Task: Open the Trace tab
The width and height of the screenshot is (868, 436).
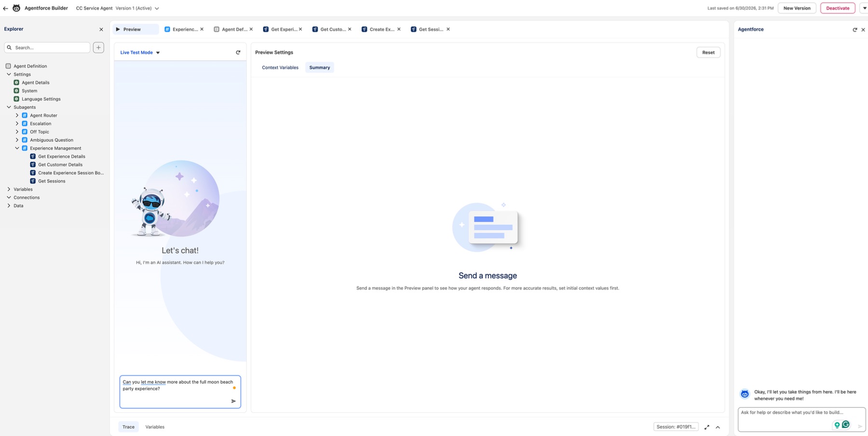Action: click(128, 427)
